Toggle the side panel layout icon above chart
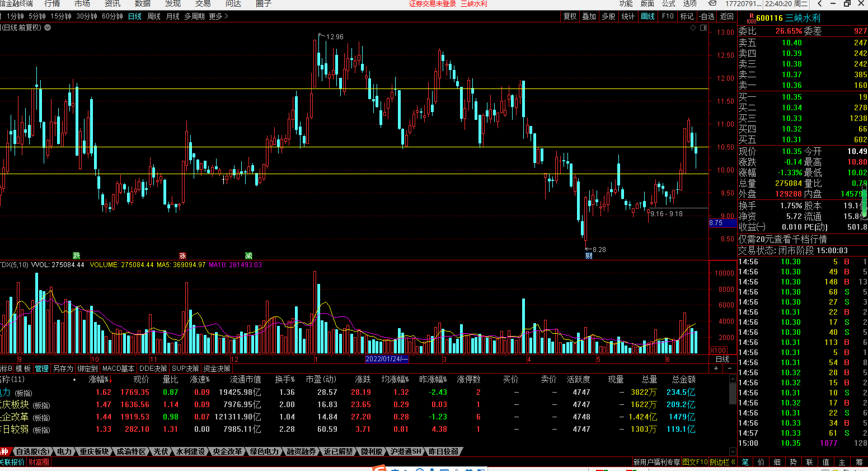 point(703,27)
